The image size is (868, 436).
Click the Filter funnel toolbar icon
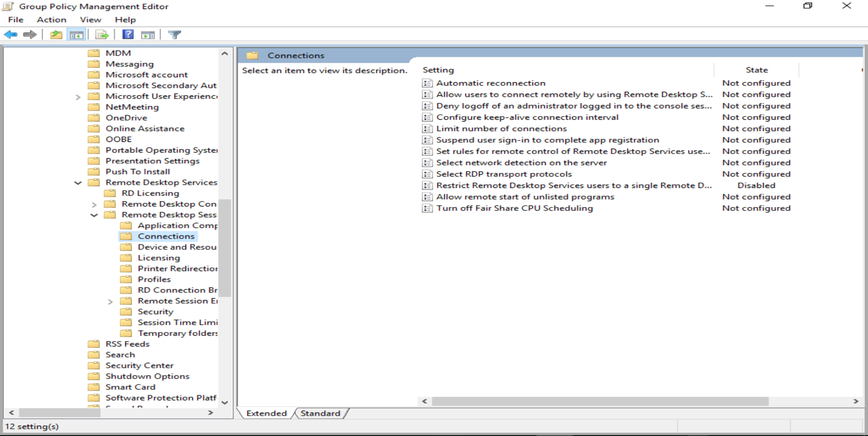[175, 34]
